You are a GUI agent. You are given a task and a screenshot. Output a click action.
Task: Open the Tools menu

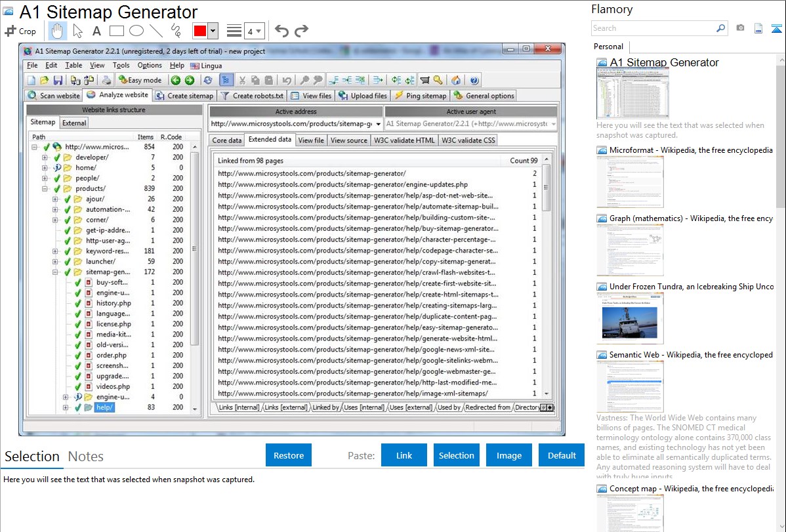point(121,66)
